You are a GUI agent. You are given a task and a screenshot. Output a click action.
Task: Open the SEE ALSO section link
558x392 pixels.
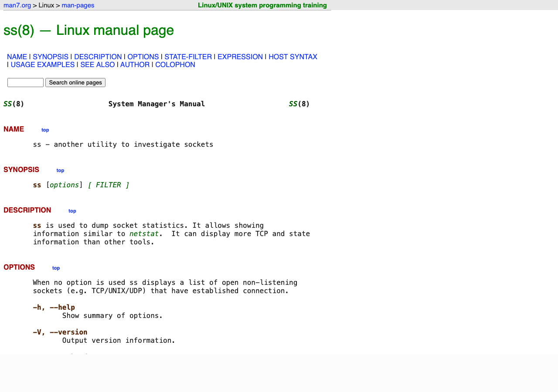pyautogui.click(x=97, y=64)
